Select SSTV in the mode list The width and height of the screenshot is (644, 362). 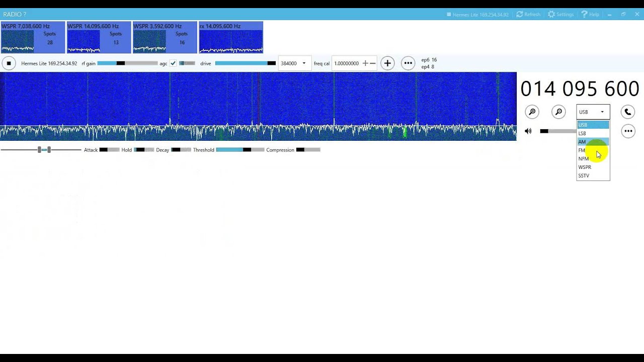tap(593, 176)
